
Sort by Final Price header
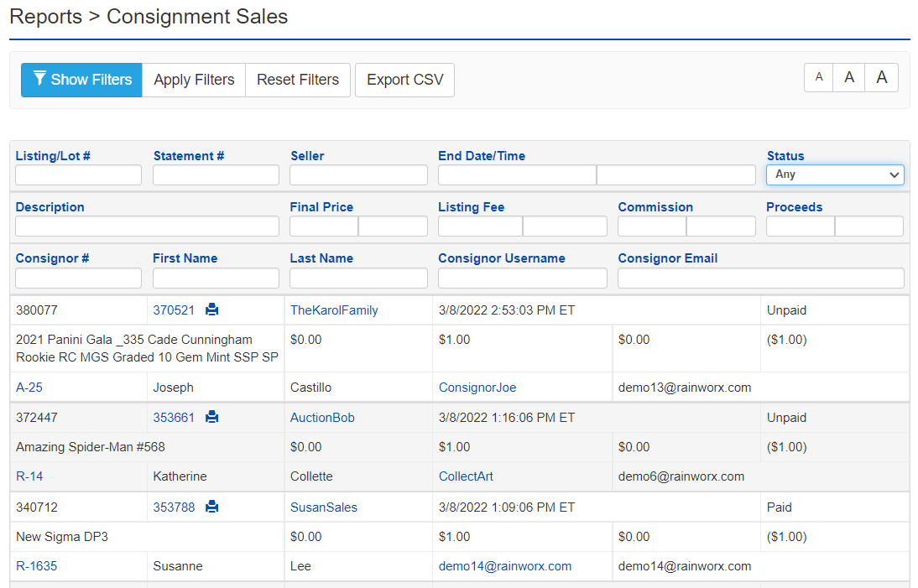coord(321,207)
